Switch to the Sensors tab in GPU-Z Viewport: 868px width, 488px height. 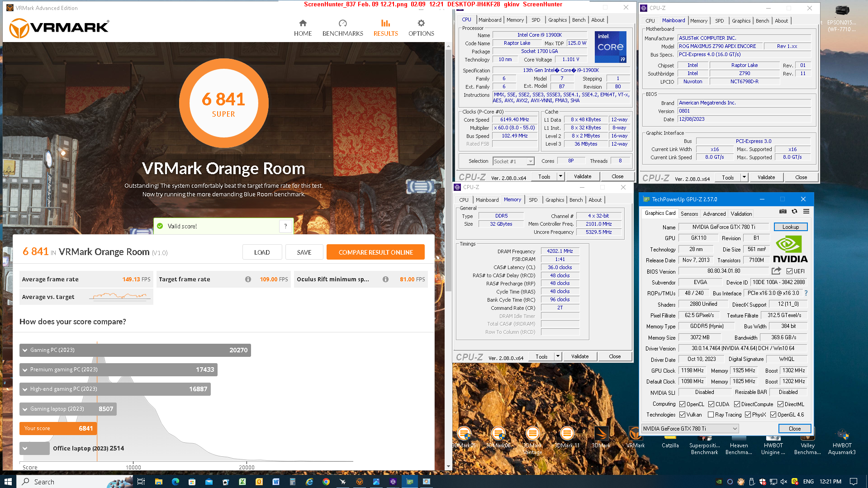pyautogui.click(x=689, y=213)
